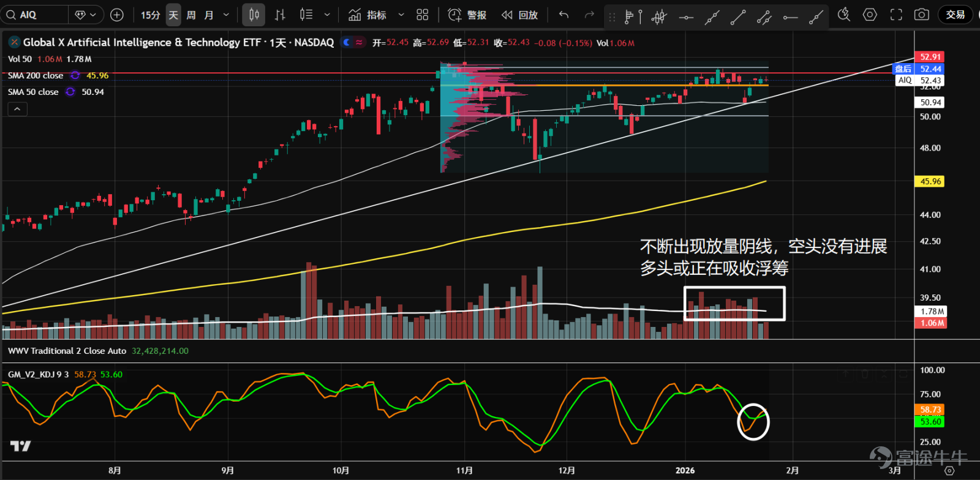980x480 pixels.
Task: Select the 周 weekly timeframe
Action: pos(191,15)
